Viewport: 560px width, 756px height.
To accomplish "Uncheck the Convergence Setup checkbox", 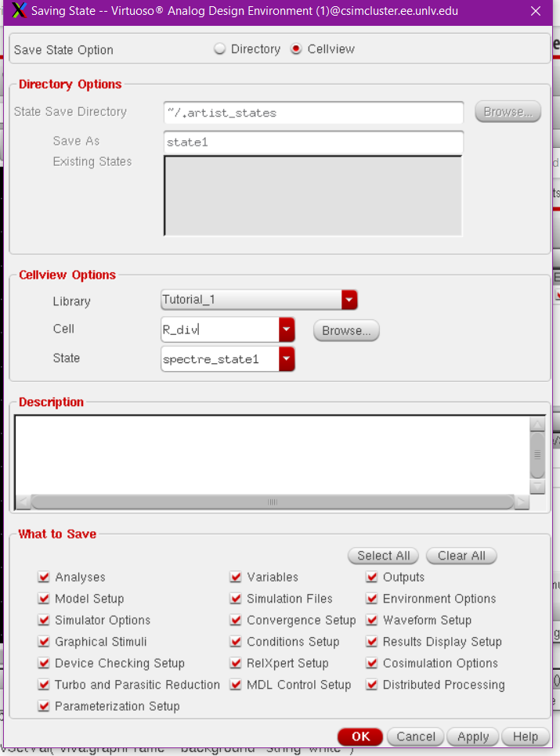I will [x=236, y=620].
